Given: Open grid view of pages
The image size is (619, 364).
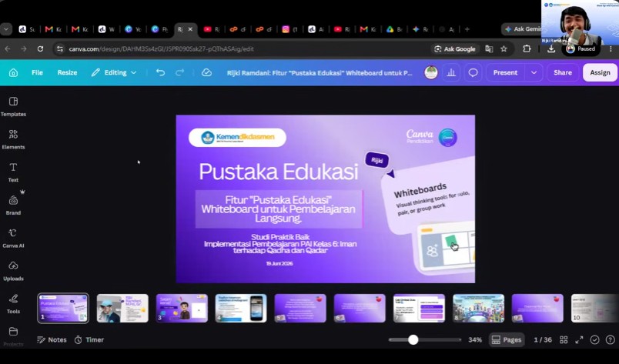Looking at the screenshot, I should (564, 339).
